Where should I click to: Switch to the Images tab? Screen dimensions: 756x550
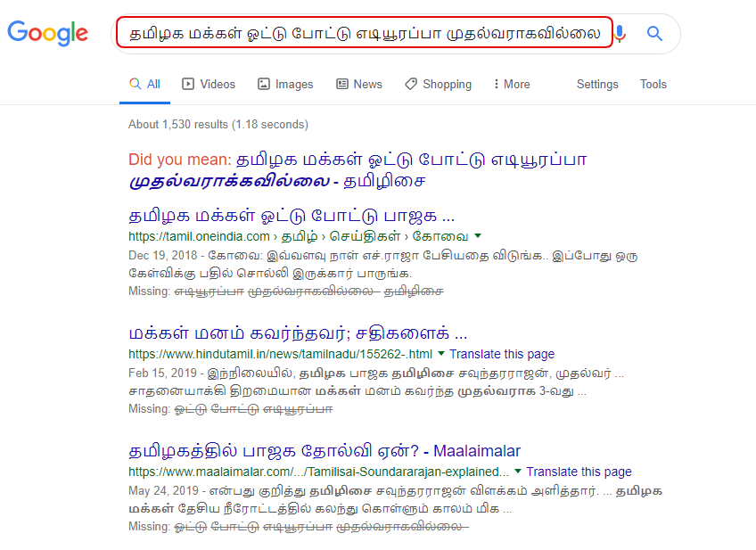(x=285, y=85)
